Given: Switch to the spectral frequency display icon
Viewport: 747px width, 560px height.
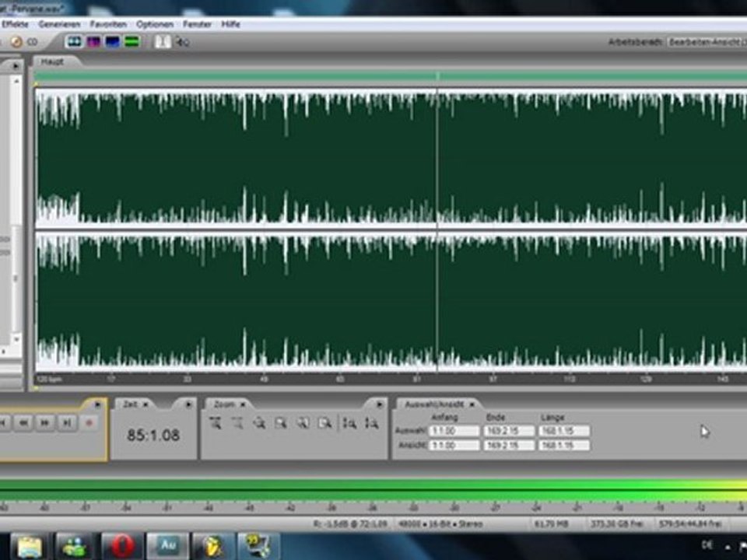Looking at the screenshot, I should click(93, 41).
